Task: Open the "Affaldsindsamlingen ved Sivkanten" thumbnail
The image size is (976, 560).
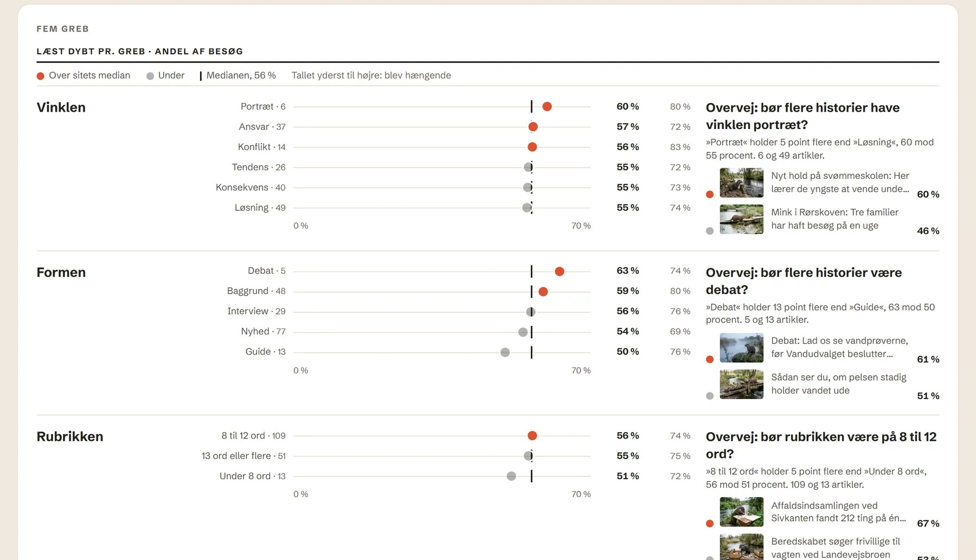Action: [741, 512]
